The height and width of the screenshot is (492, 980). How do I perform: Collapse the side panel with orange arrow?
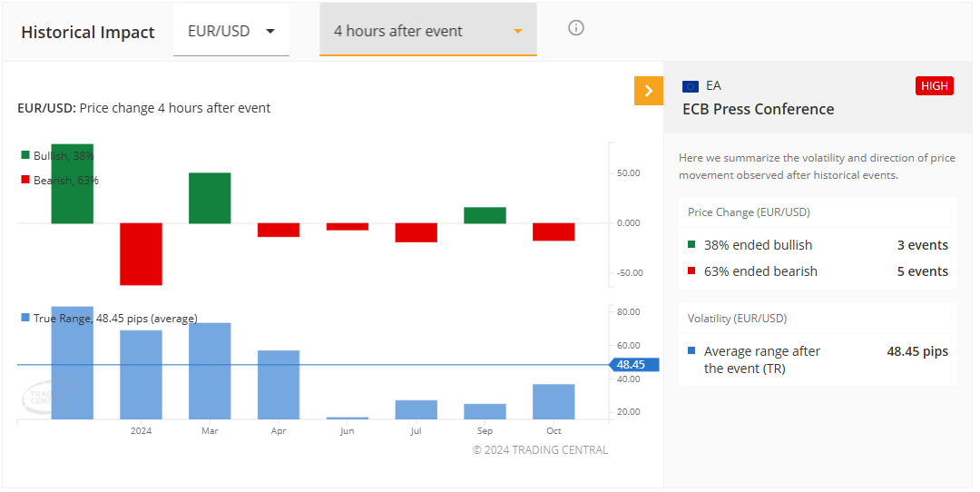tap(648, 91)
